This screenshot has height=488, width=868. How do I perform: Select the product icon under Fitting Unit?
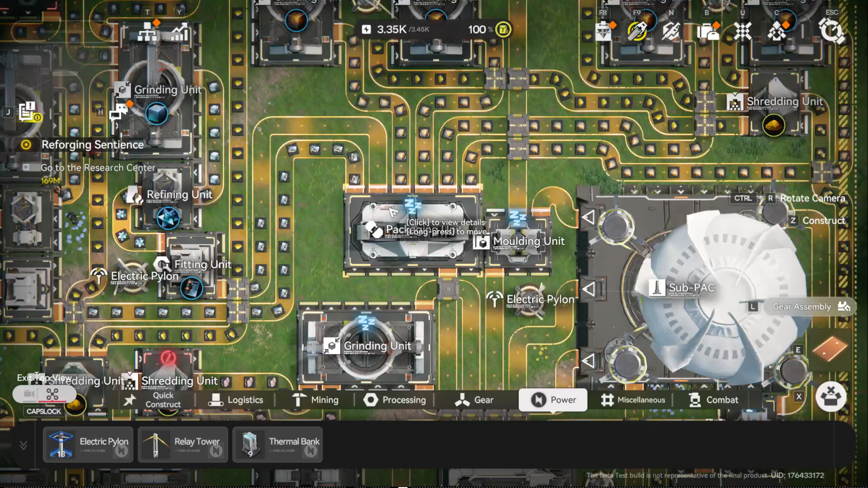click(x=191, y=288)
